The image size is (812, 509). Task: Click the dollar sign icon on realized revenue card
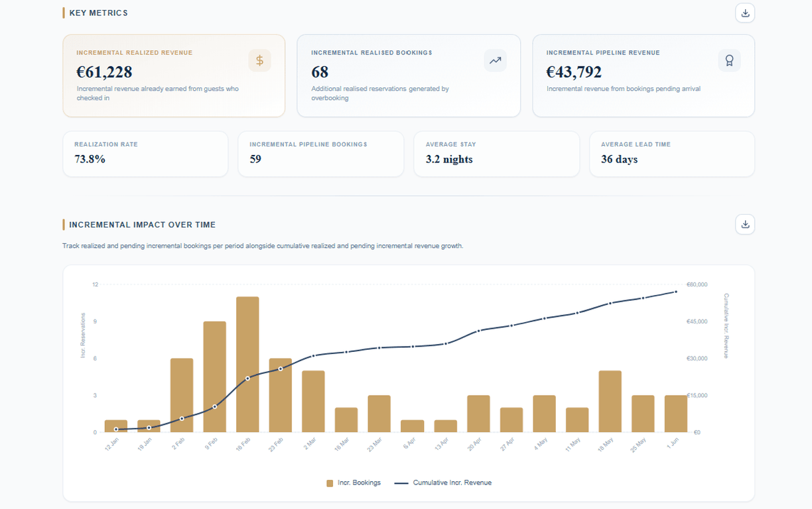259,60
